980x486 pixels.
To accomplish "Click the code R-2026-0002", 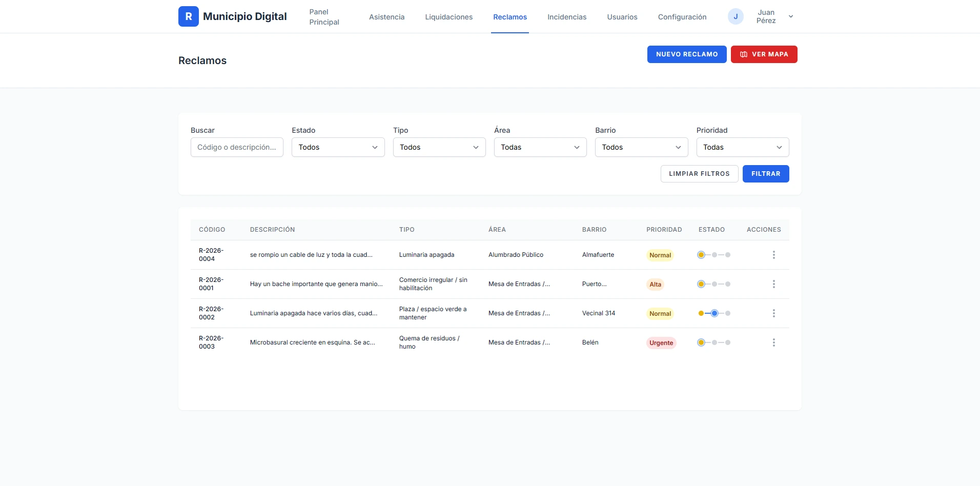I will tap(211, 313).
